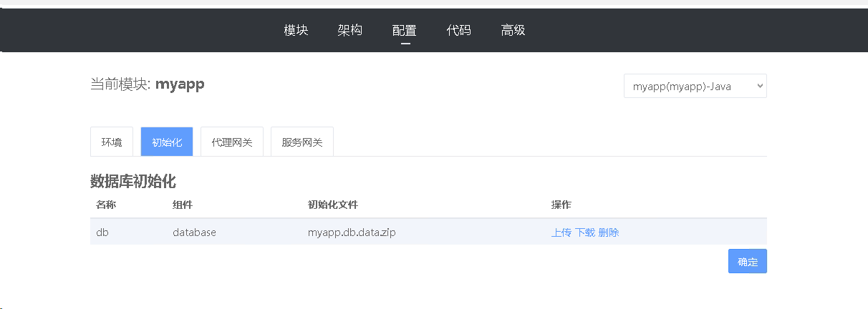This screenshot has height=309, width=868.
Task: Show the 服务网关 tab
Action: click(302, 142)
